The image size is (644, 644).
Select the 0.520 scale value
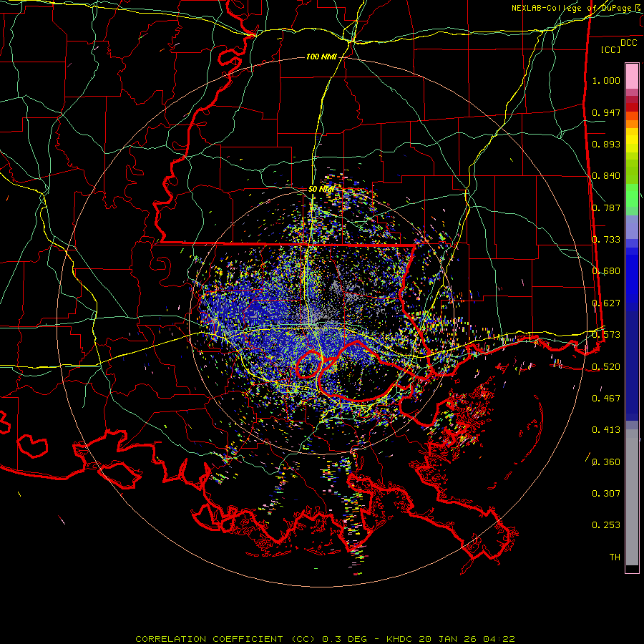pyautogui.click(x=606, y=367)
